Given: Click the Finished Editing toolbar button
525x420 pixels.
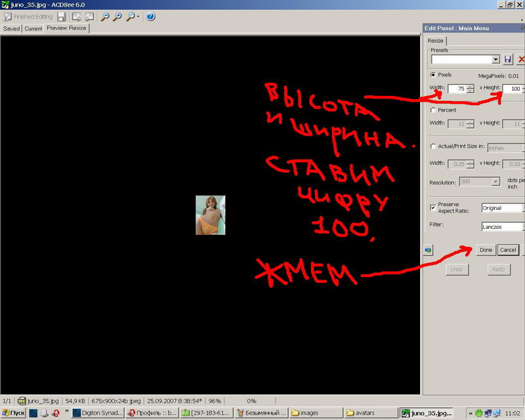Looking at the screenshot, I should click(x=29, y=16).
